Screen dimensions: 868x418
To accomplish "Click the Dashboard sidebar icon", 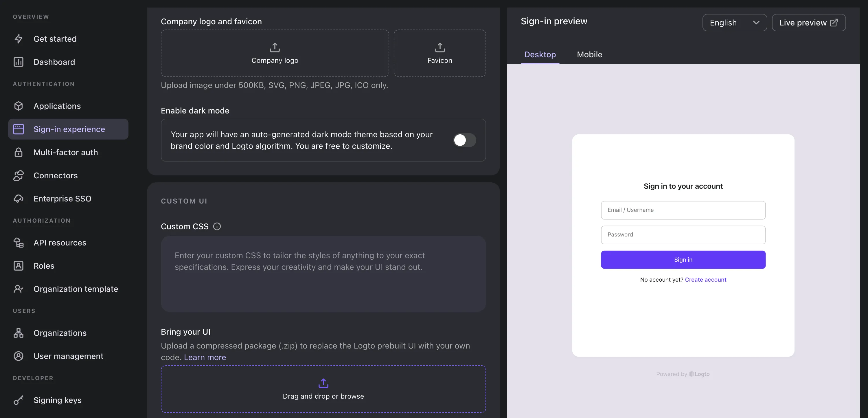I will 18,61.
